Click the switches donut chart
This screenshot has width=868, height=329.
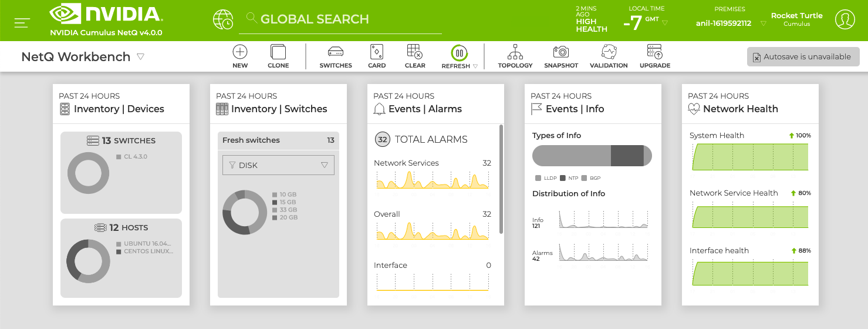pyautogui.click(x=88, y=173)
